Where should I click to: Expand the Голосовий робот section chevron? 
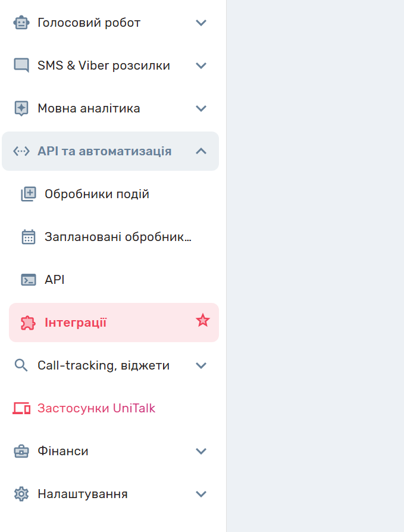201,23
